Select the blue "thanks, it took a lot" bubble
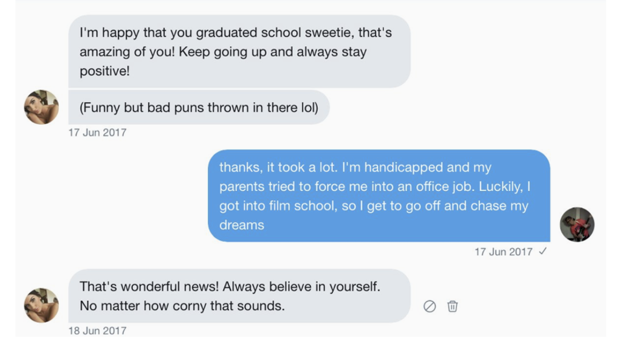 point(378,195)
